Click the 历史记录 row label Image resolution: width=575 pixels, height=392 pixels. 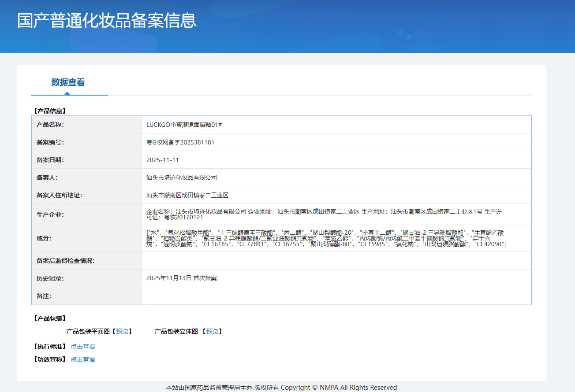(x=50, y=278)
